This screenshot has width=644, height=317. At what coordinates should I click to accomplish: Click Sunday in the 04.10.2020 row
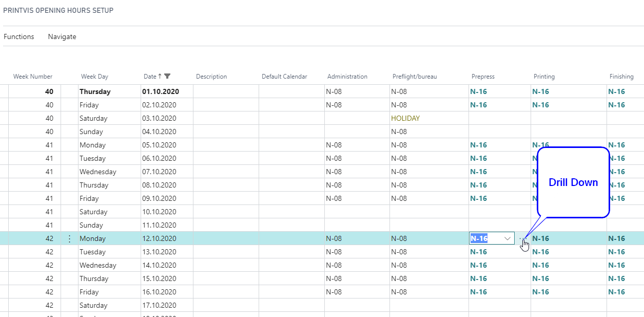(x=91, y=132)
